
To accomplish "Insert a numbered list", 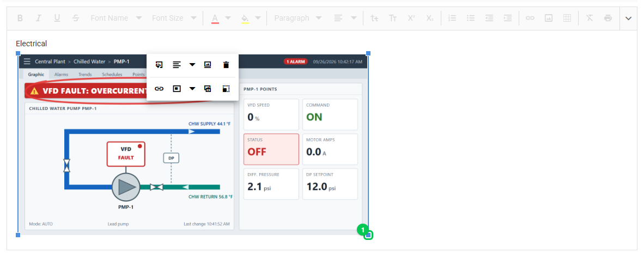I will click(452, 18).
